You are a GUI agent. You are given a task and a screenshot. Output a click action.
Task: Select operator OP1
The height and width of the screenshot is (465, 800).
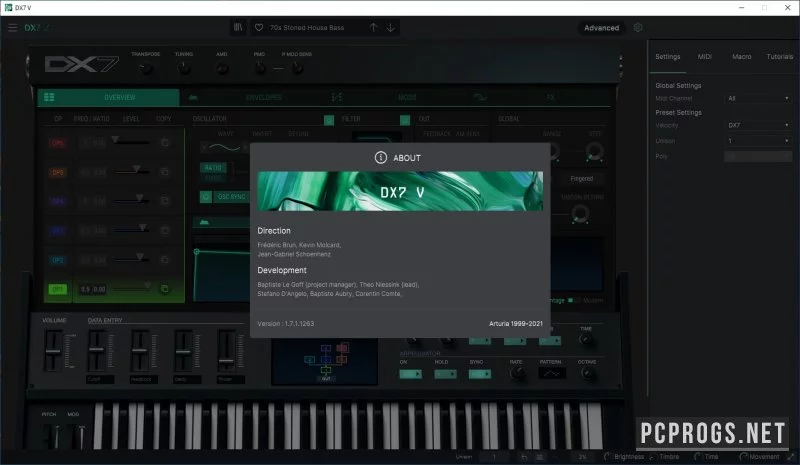click(x=58, y=289)
